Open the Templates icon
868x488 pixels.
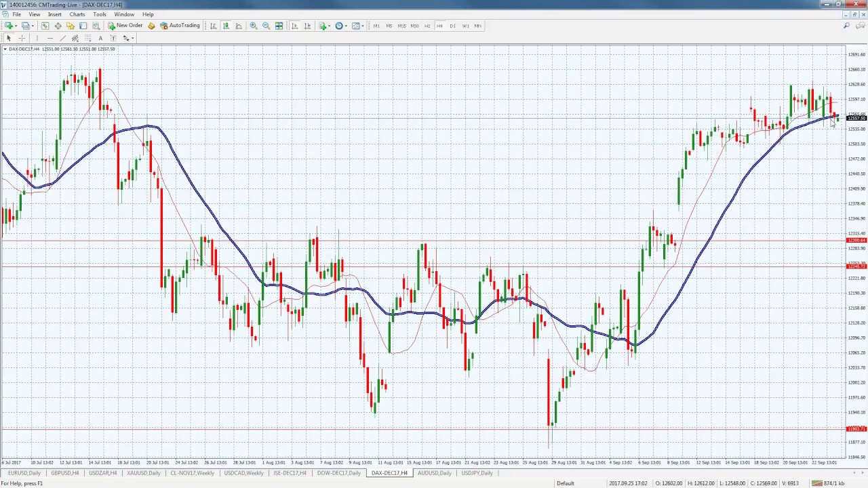(356, 26)
